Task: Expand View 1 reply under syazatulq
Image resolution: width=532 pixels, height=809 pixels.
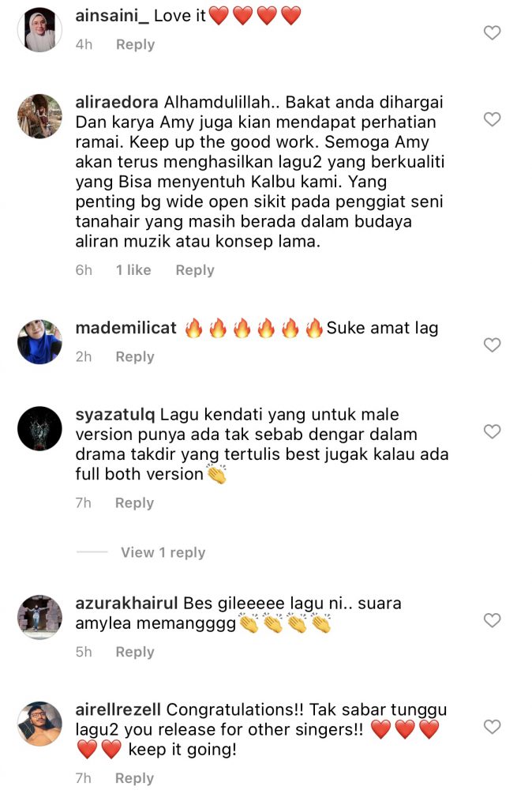Action: 163,552
